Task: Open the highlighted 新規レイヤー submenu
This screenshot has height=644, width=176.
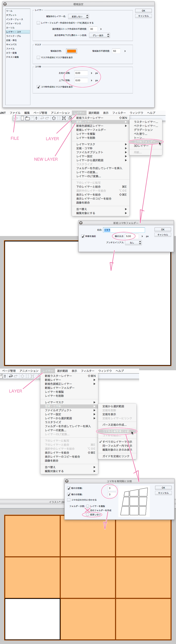Action: pyautogui.click(x=101, y=122)
